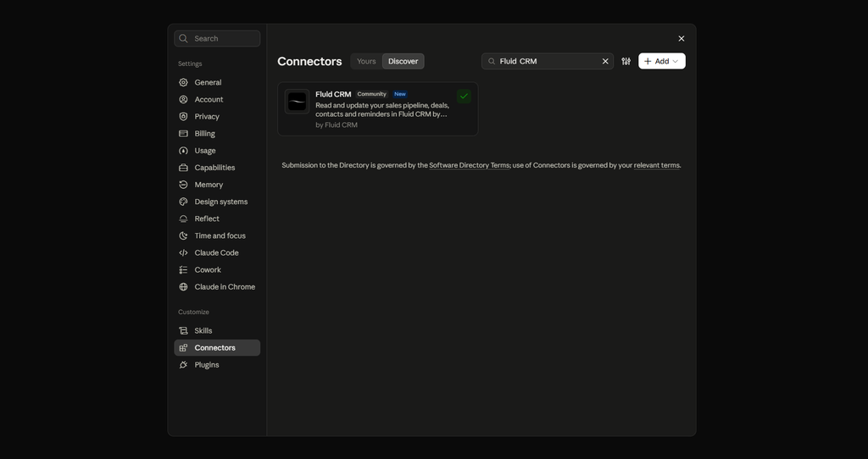
Task: Switch to the Discover tab
Action: [403, 61]
